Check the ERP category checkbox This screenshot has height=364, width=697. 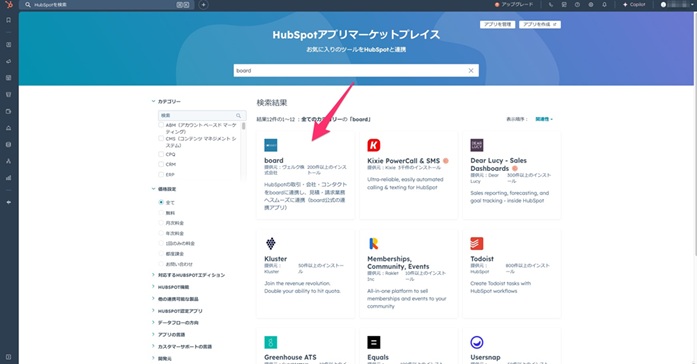[x=161, y=175]
